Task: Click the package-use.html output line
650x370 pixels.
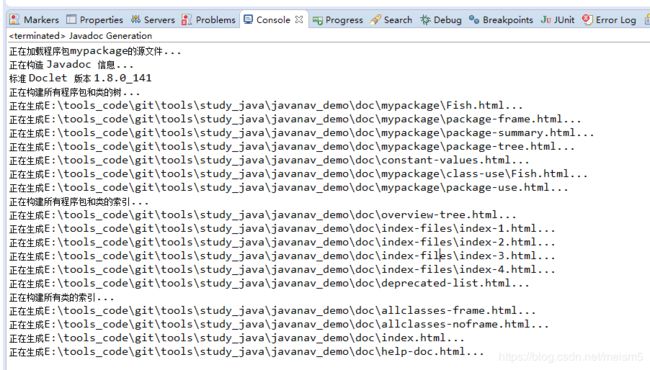Action: (289, 188)
